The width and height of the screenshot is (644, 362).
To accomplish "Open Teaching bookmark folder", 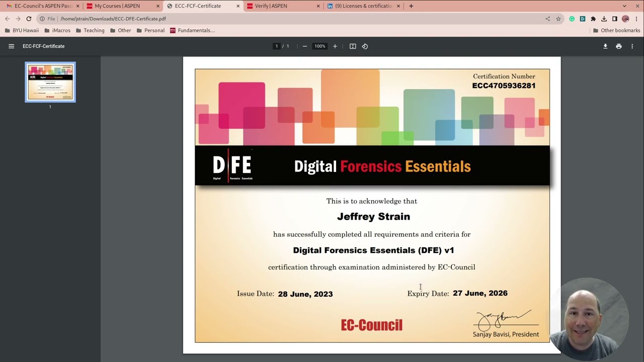I will coord(90,30).
